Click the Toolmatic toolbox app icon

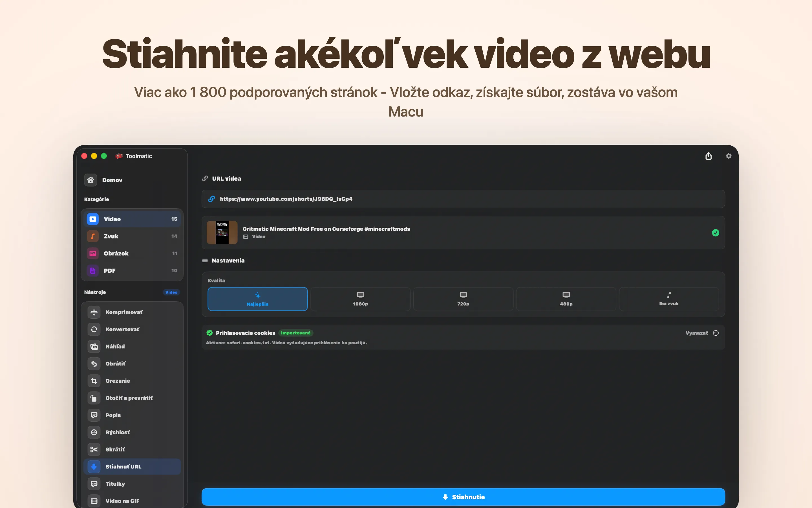click(119, 156)
